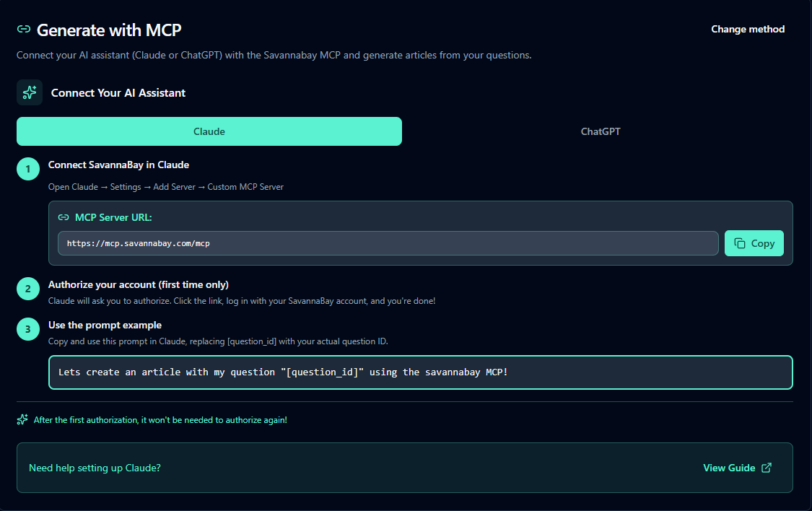Switch to the ChatGPT tab
Image resolution: width=812 pixels, height=511 pixels.
pyautogui.click(x=601, y=131)
